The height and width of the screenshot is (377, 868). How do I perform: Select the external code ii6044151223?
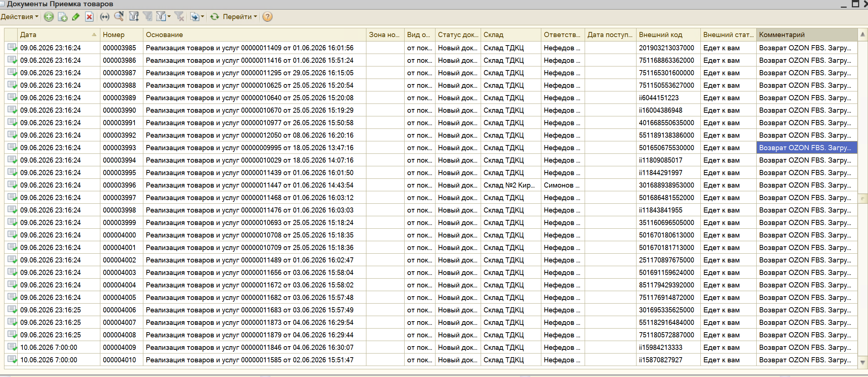(668, 98)
